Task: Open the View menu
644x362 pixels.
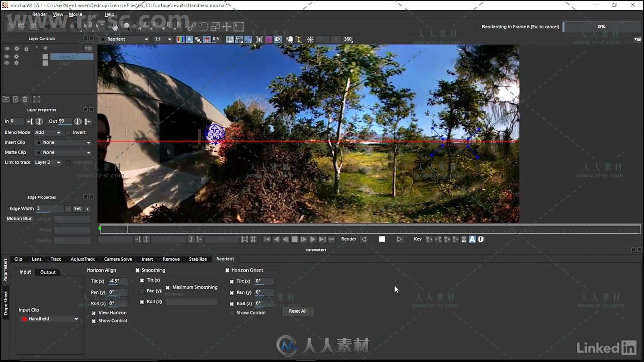Action: pos(58,14)
